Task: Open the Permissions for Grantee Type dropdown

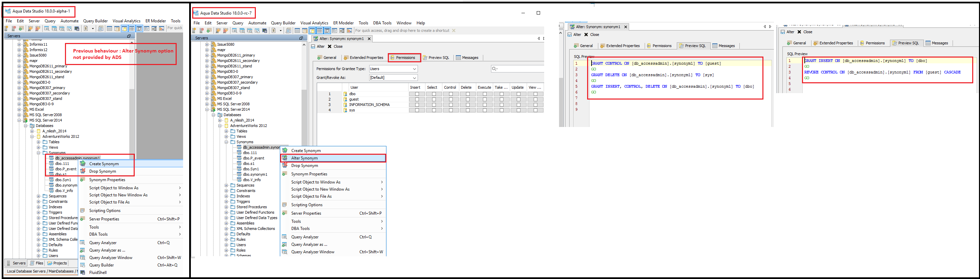Action: coord(393,68)
